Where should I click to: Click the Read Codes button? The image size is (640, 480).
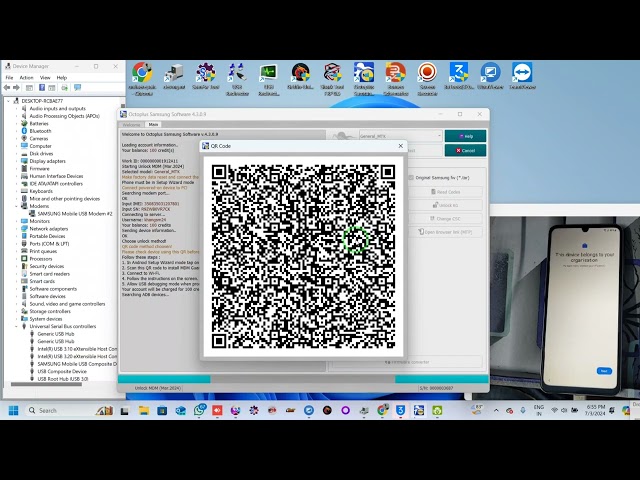coord(445,191)
